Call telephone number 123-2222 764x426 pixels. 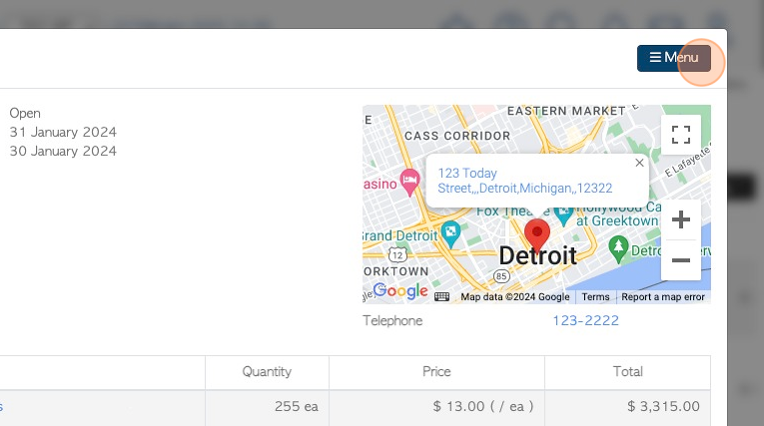(x=585, y=320)
